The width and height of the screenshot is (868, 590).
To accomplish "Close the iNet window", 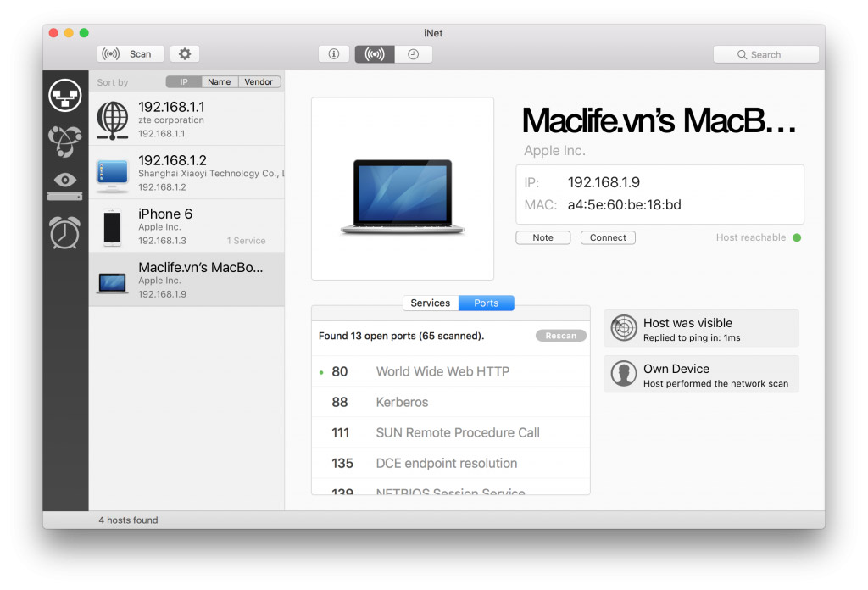I will 53,33.
